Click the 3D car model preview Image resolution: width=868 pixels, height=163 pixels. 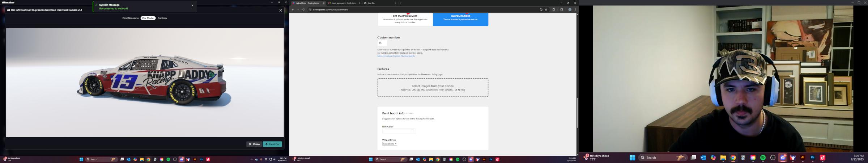pos(145,83)
